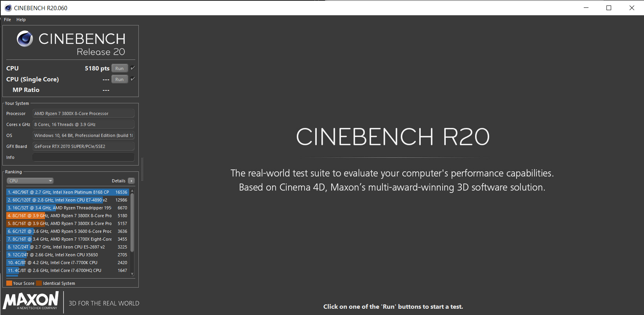
Task: Select ranking row 3 AMD Ryzen Threadripper
Action: (x=67, y=208)
